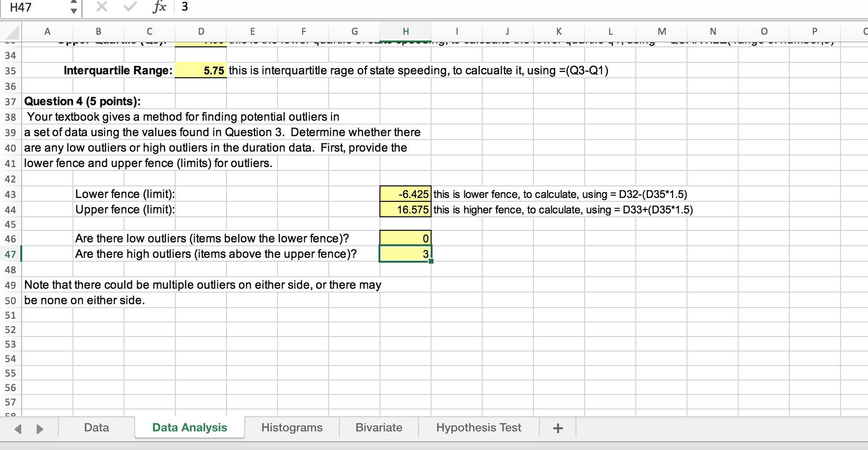868x450 pixels.
Task: Click the Lower fence (limit): label
Action: (125, 194)
